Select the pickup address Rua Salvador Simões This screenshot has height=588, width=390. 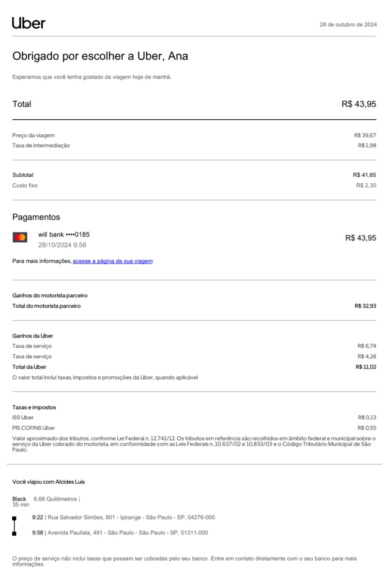pos(131,517)
